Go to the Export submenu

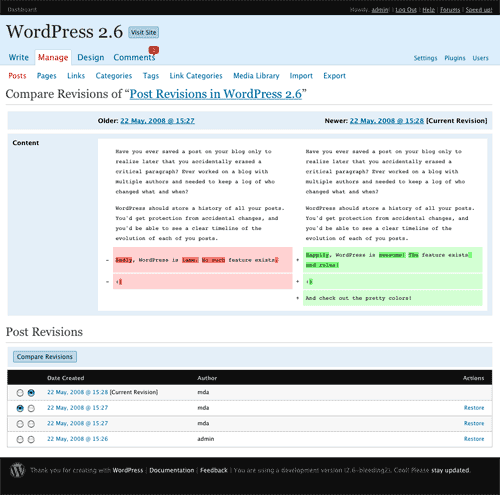pos(334,76)
